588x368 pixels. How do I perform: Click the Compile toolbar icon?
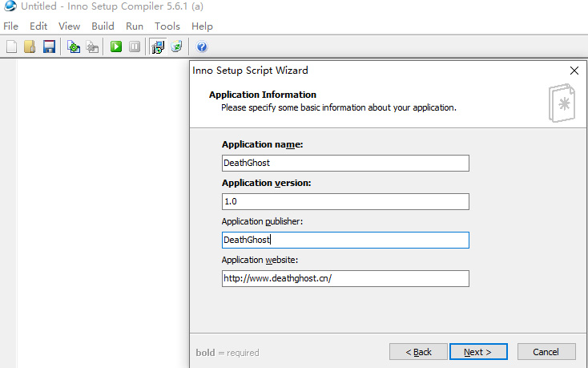[74, 47]
